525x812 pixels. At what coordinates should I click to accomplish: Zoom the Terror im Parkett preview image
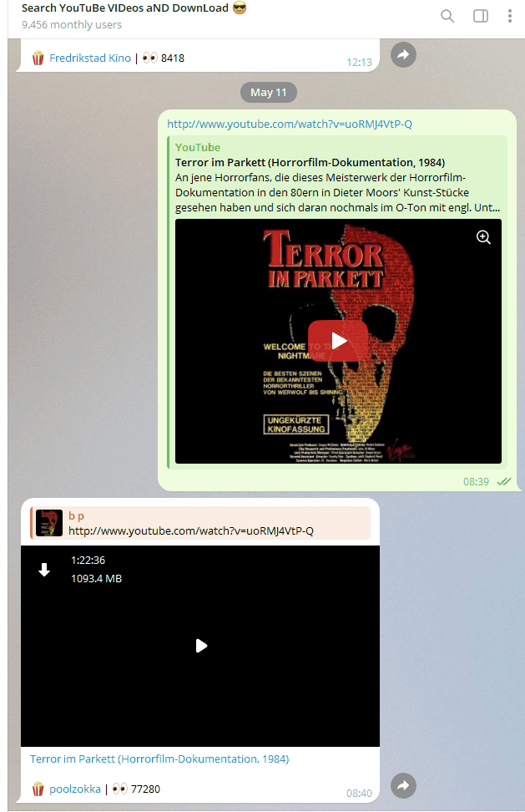[483, 237]
